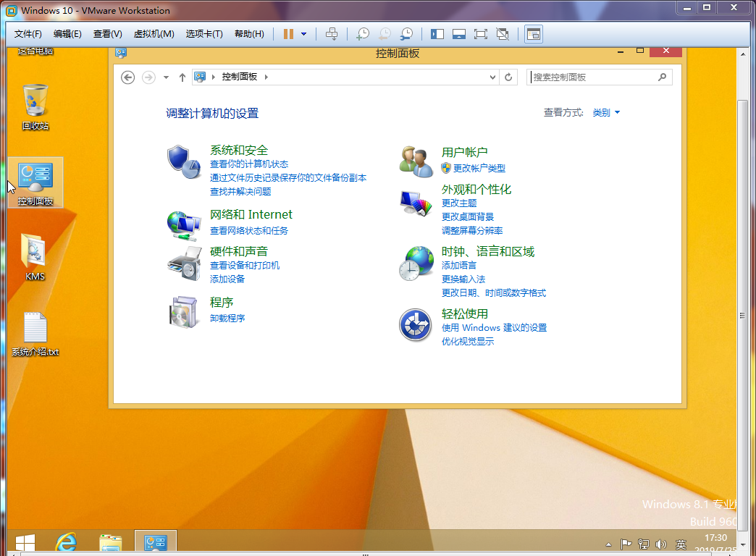Toggle the VMware library sidebar view

click(x=437, y=34)
